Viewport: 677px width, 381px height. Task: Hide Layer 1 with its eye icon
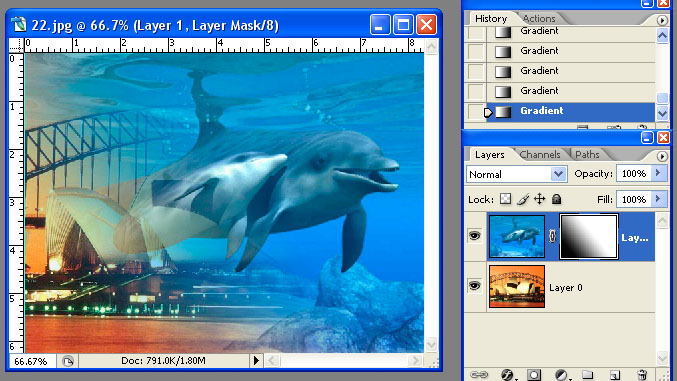pos(475,235)
